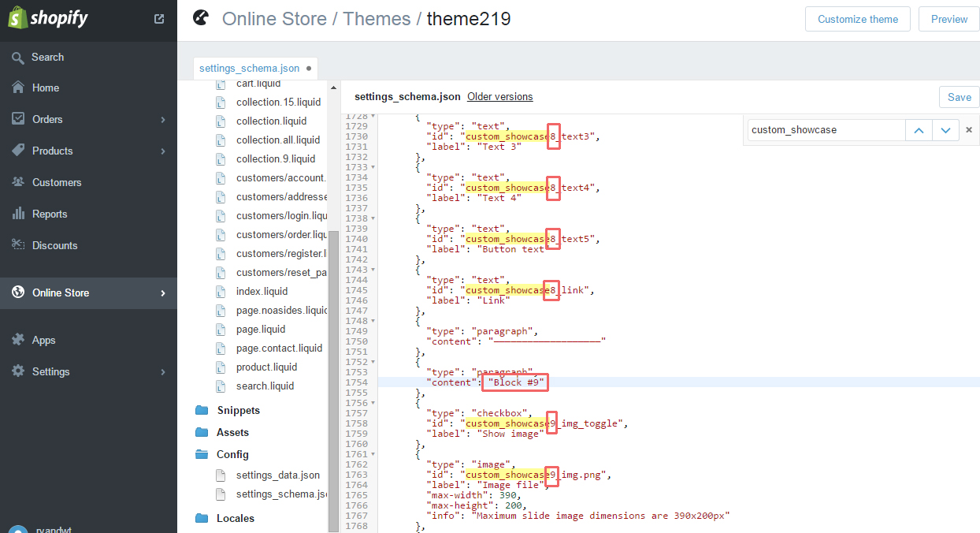Click the Snippets folder icon

click(202, 410)
